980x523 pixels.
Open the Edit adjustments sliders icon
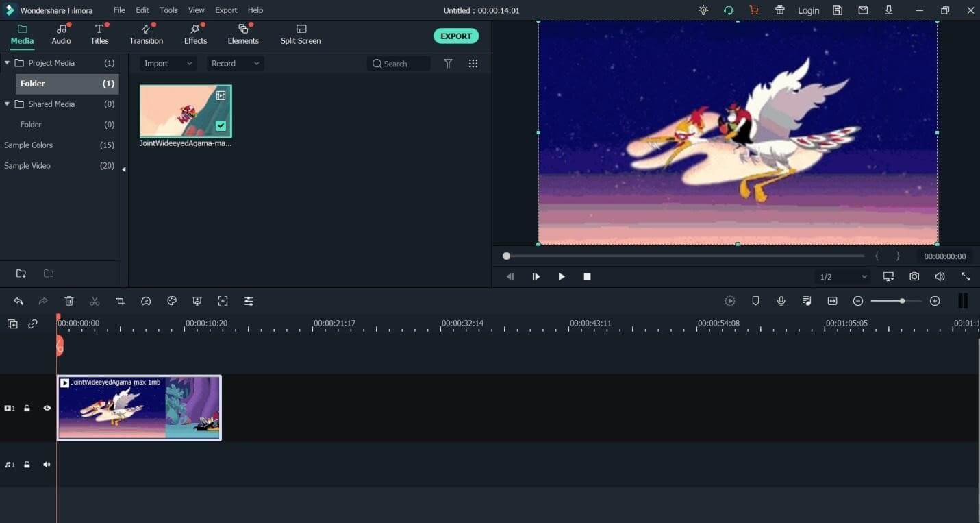(249, 301)
